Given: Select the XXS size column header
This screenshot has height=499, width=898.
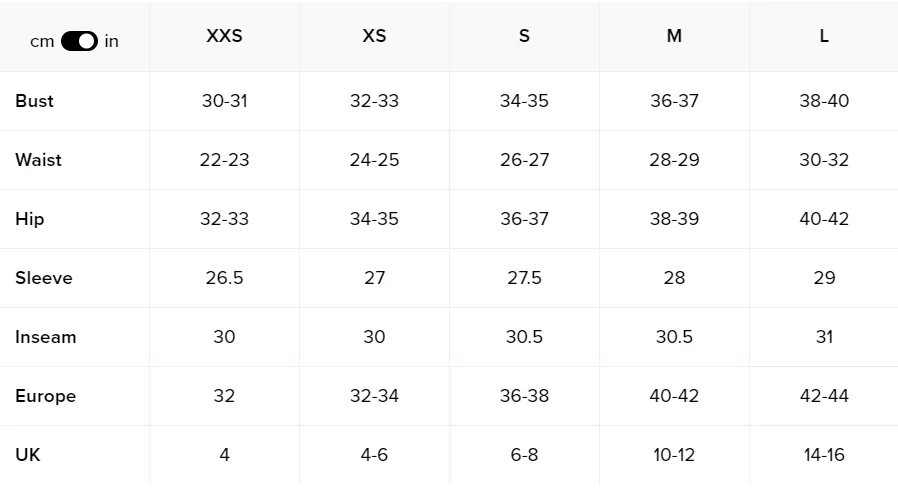Looking at the screenshot, I should click(x=224, y=36).
